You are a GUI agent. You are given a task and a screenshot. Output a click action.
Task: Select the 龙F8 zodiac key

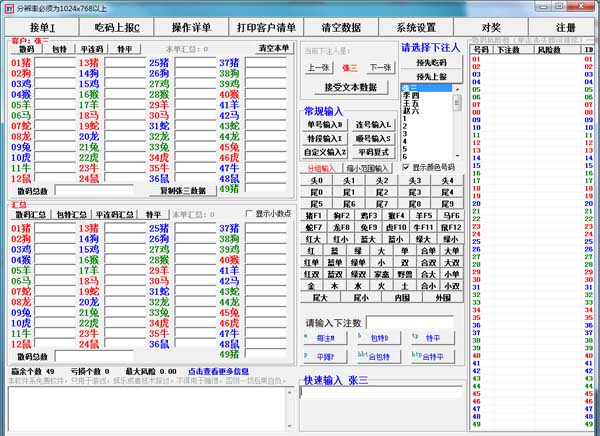341,227
